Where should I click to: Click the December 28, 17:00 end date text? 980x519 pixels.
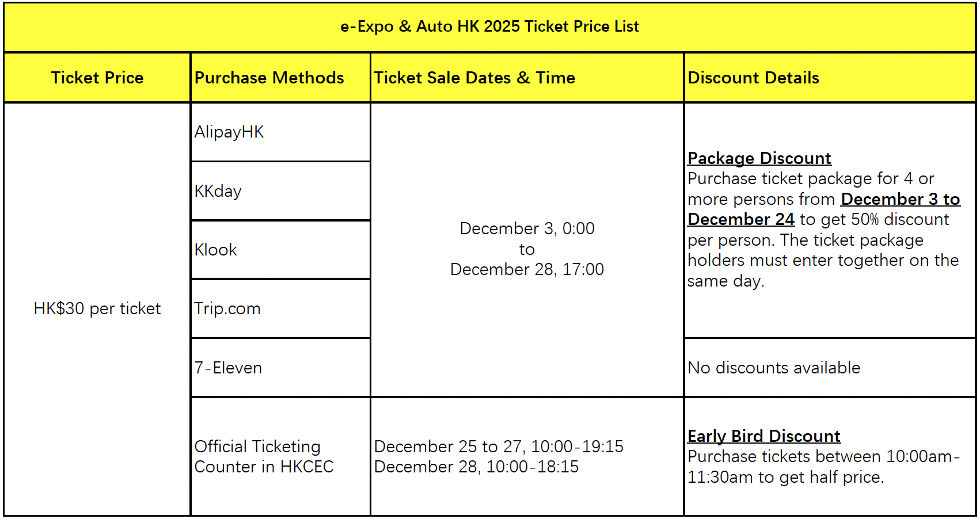click(x=527, y=269)
